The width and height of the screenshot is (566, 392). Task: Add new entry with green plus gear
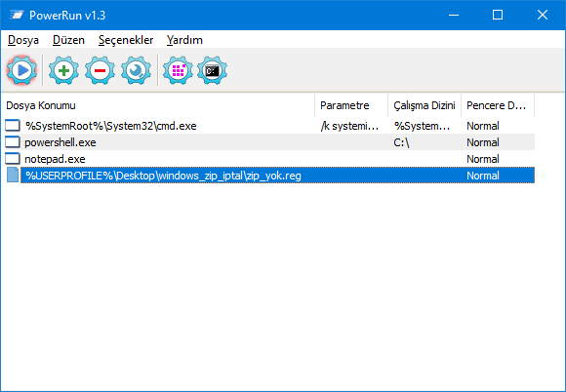[x=63, y=70]
